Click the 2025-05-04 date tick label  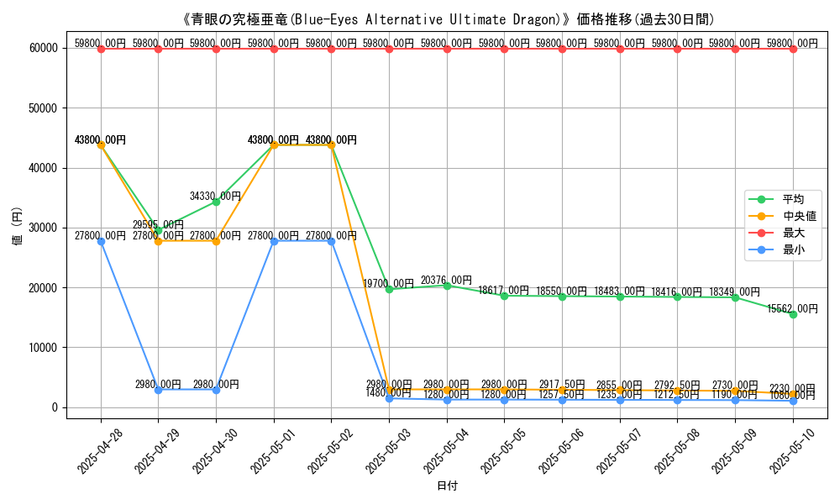pyautogui.click(x=446, y=451)
